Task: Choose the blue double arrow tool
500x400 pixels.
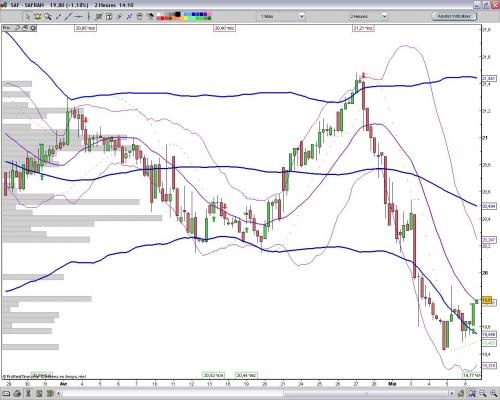Action: [x=129, y=16]
